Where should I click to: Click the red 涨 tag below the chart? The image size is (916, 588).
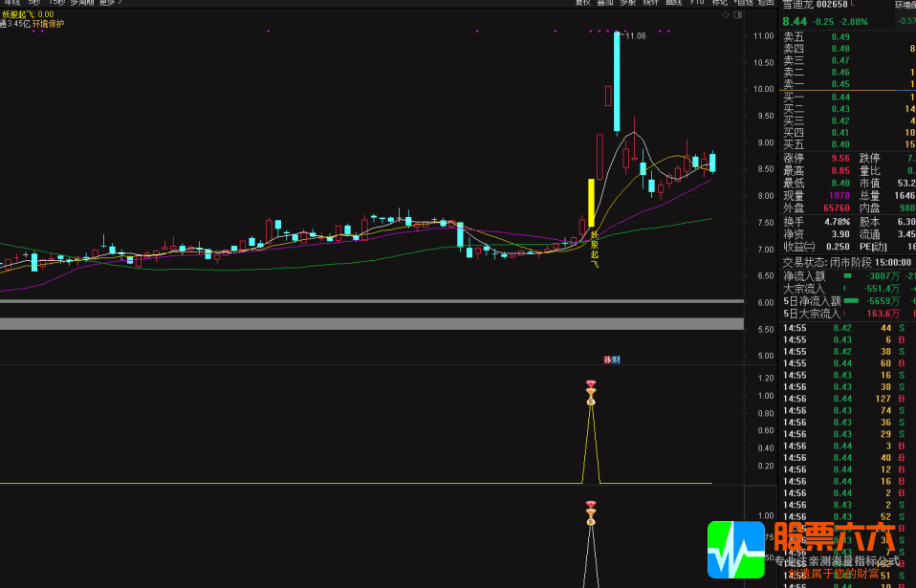click(606, 359)
